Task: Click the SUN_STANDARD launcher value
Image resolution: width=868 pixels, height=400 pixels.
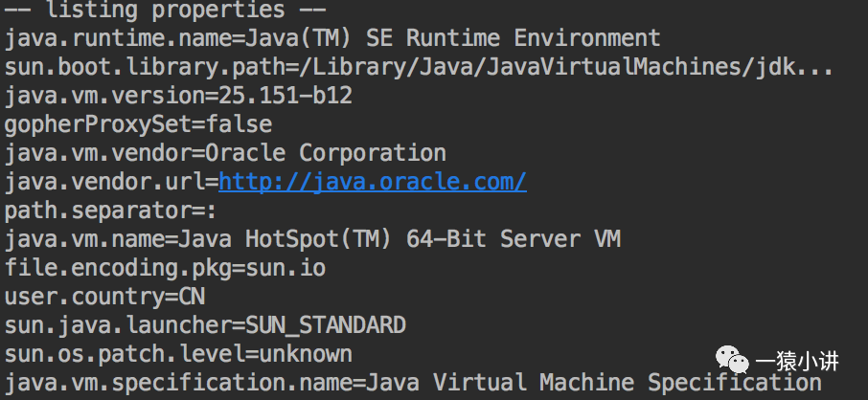Action: coord(326,324)
